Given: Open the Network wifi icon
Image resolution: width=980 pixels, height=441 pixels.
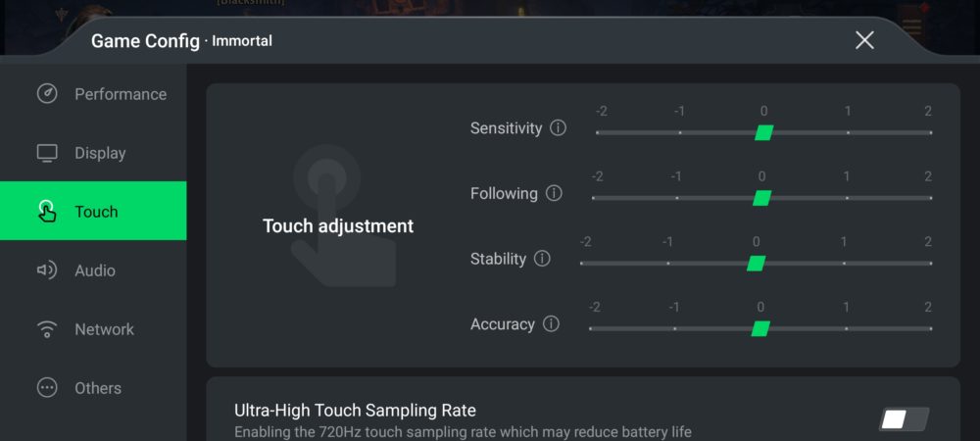Looking at the screenshot, I should (x=47, y=329).
